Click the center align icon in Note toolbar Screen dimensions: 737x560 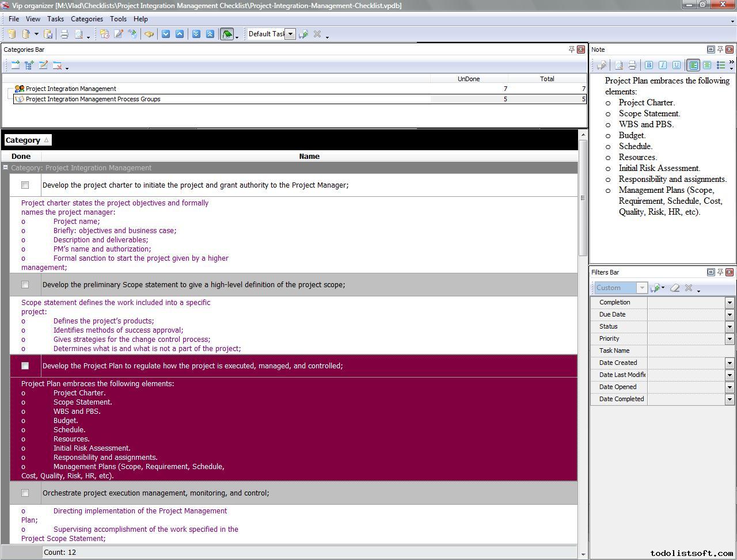[x=707, y=65]
